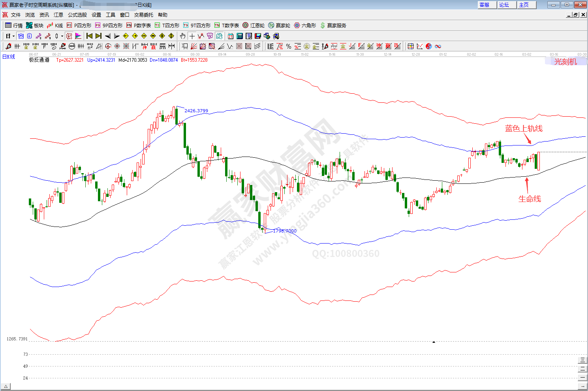588x391 pixels.
Task: Toggle the crosshair cursor tool
Action: point(192,36)
